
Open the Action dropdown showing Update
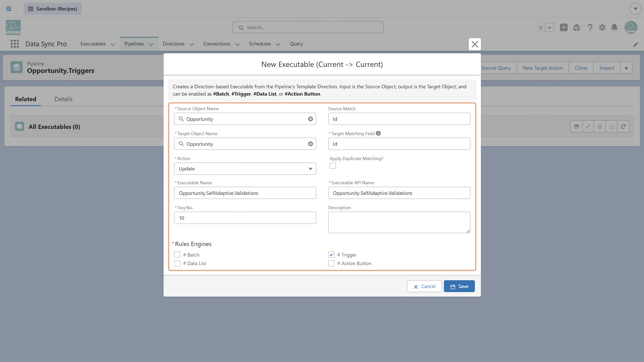(245, 169)
